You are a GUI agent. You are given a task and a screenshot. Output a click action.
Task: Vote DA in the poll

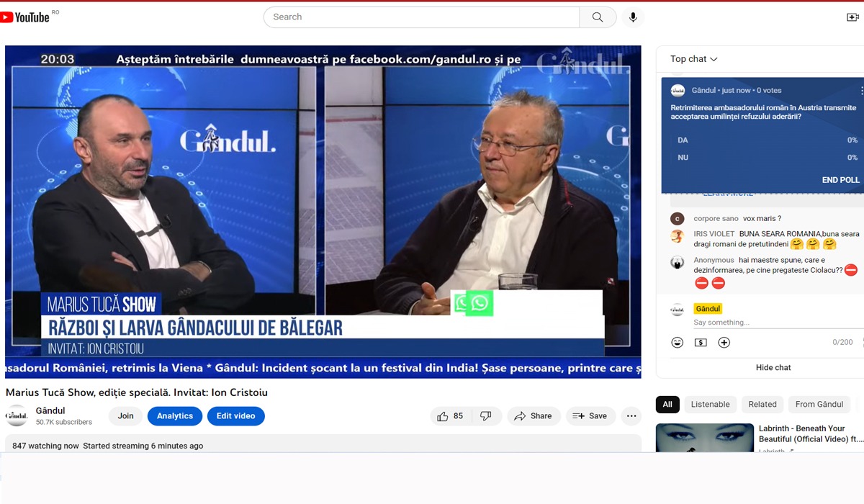click(x=768, y=140)
